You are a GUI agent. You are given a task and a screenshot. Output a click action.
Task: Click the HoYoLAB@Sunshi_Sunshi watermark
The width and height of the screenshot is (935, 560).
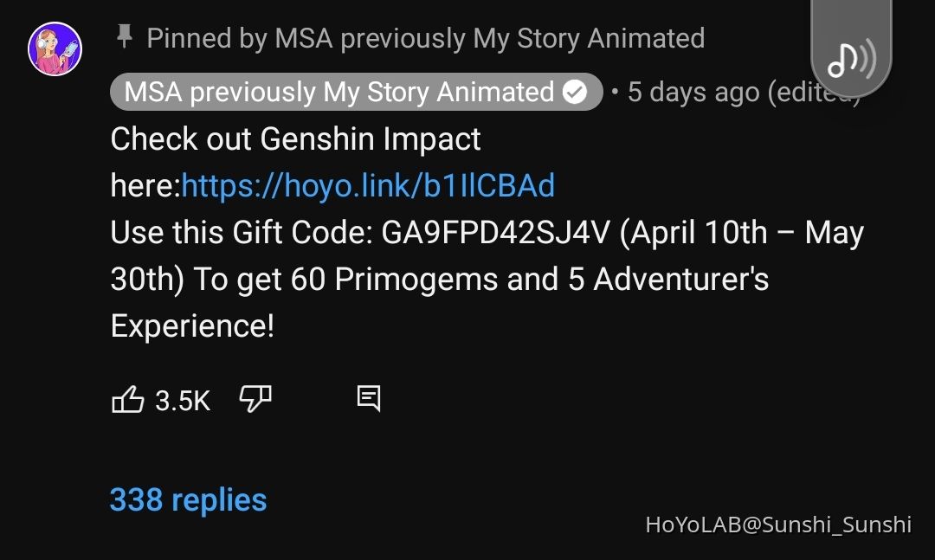pos(777,524)
